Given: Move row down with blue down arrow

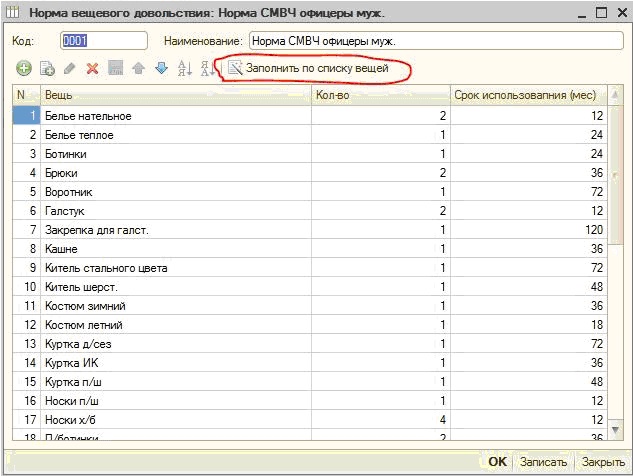Looking at the screenshot, I should tap(161, 68).
